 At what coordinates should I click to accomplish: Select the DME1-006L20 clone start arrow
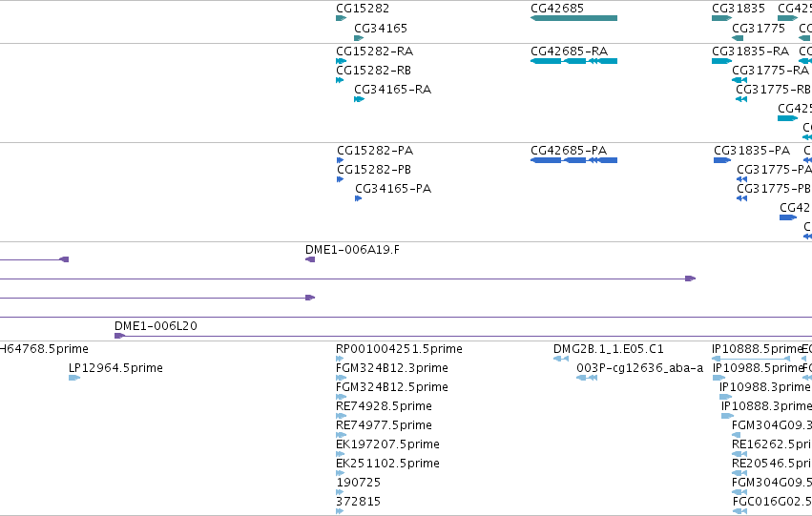119,336
